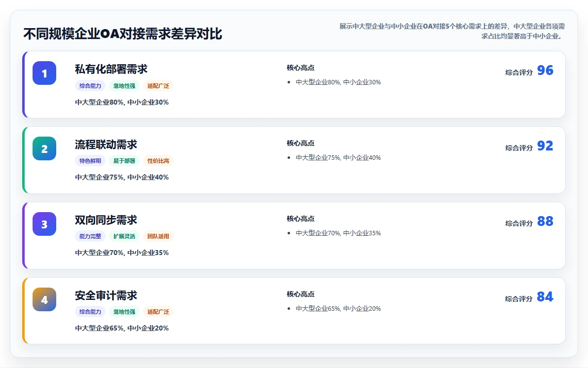Click 综合评分 label beside score 92

tap(518, 148)
